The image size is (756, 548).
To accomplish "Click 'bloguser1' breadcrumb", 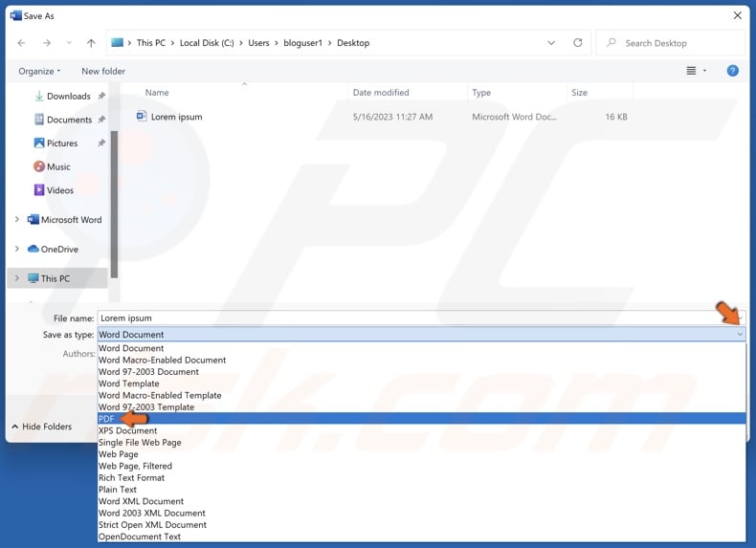I will click(302, 43).
